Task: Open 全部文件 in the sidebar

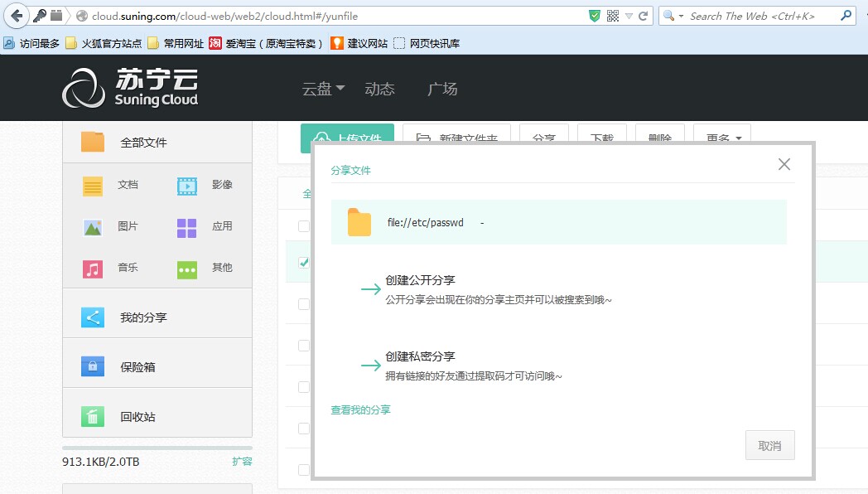Action: (x=157, y=143)
